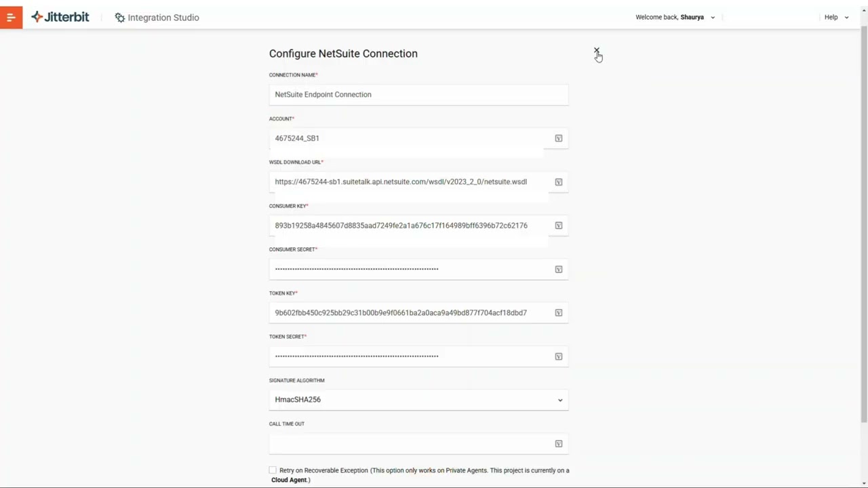Open variable picker for WSDL Download URL
This screenshot has height=488, width=868.
(x=559, y=182)
